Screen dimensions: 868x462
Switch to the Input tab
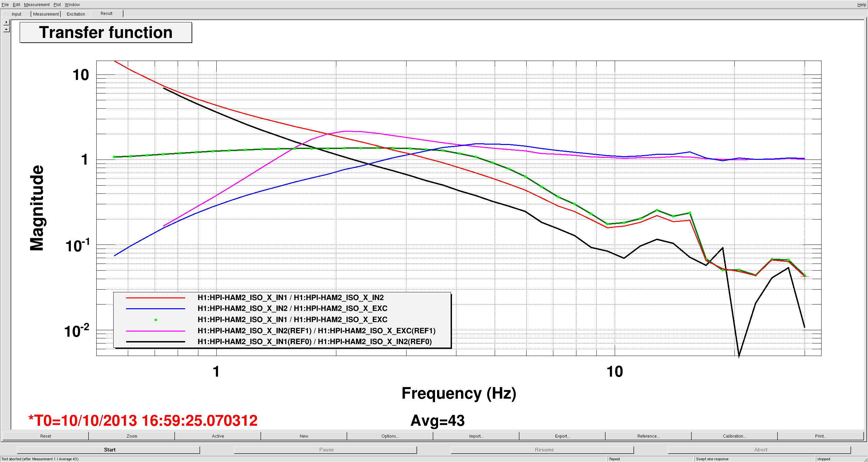(x=16, y=14)
